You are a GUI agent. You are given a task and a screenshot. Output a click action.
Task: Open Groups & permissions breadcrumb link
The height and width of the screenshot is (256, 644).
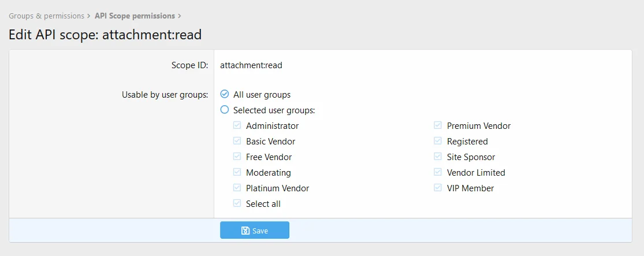point(46,16)
